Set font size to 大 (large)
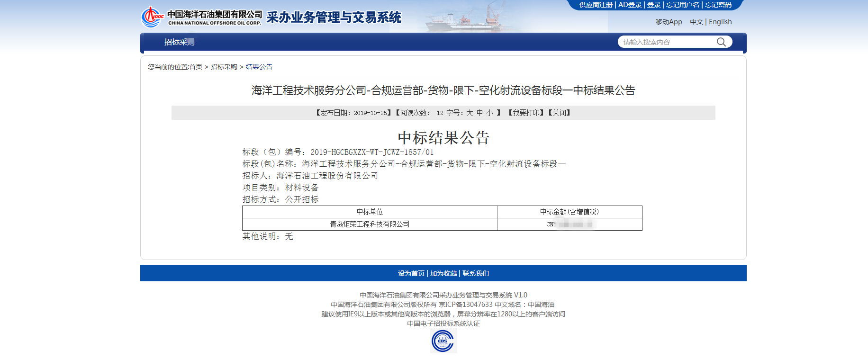Image resolution: width=868 pixels, height=359 pixels. pos(470,113)
